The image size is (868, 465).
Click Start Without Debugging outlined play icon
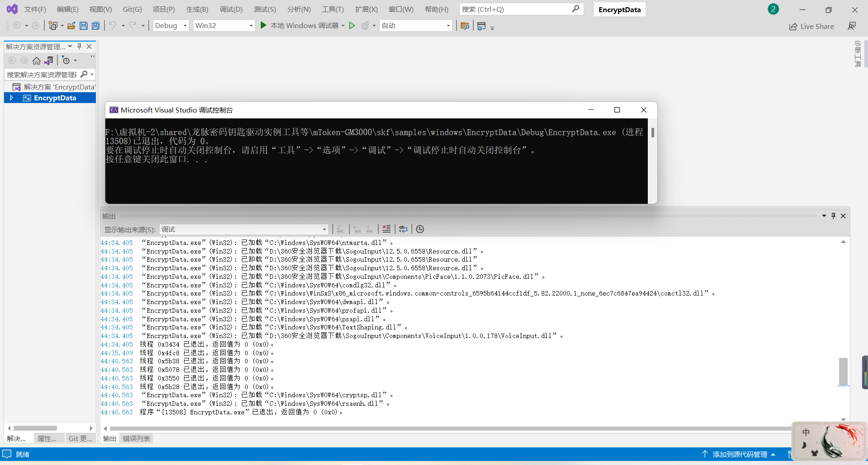[x=352, y=26]
